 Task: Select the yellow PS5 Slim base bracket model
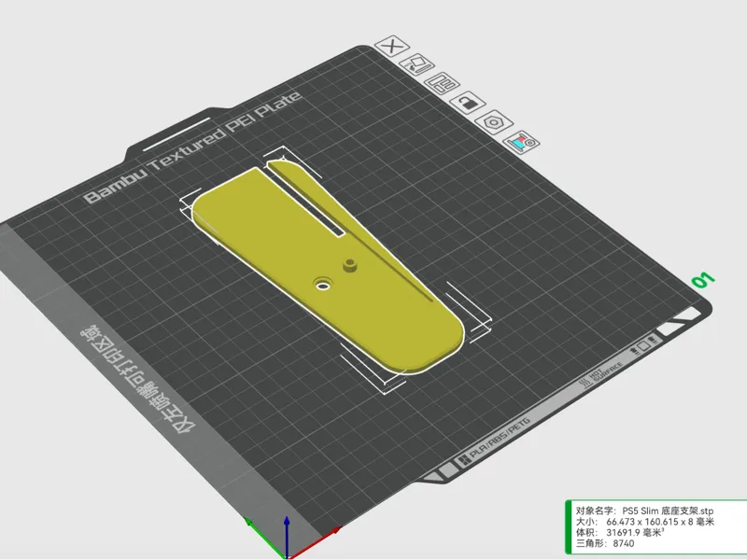point(329,269)
